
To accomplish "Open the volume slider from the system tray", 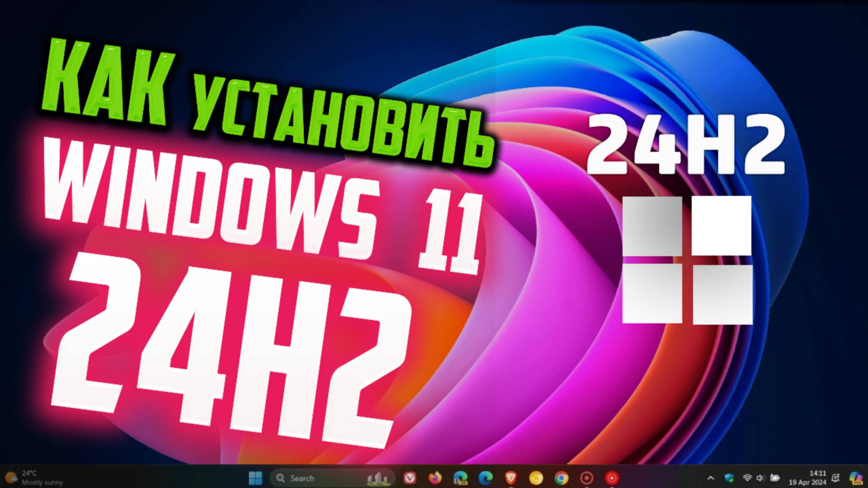I will click(760, 478).
